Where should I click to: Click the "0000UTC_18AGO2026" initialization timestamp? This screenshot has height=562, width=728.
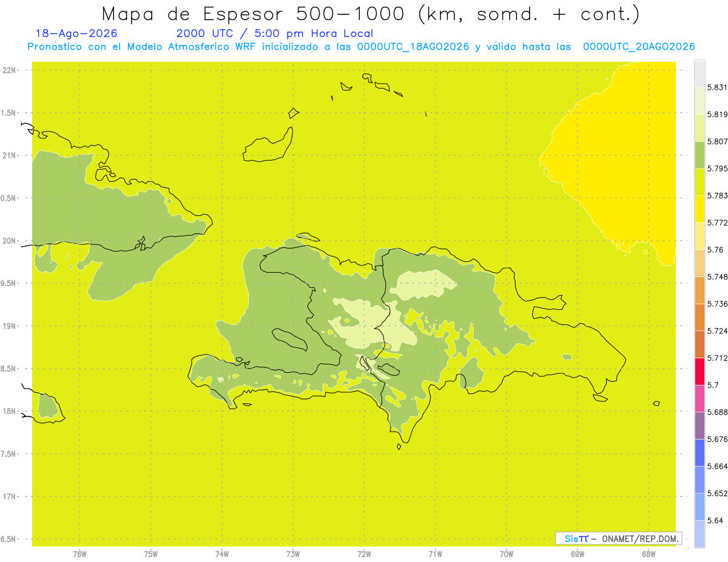coord(413,47)
